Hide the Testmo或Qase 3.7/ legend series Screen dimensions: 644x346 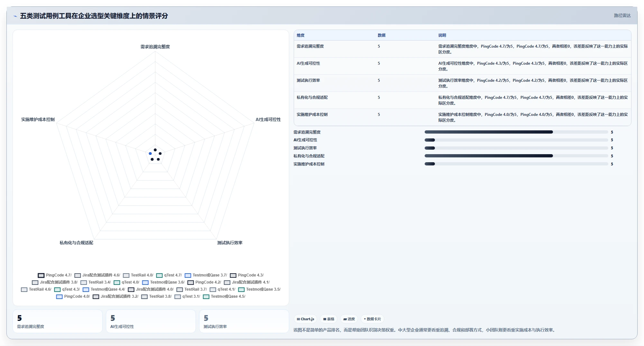coord(206,275)
